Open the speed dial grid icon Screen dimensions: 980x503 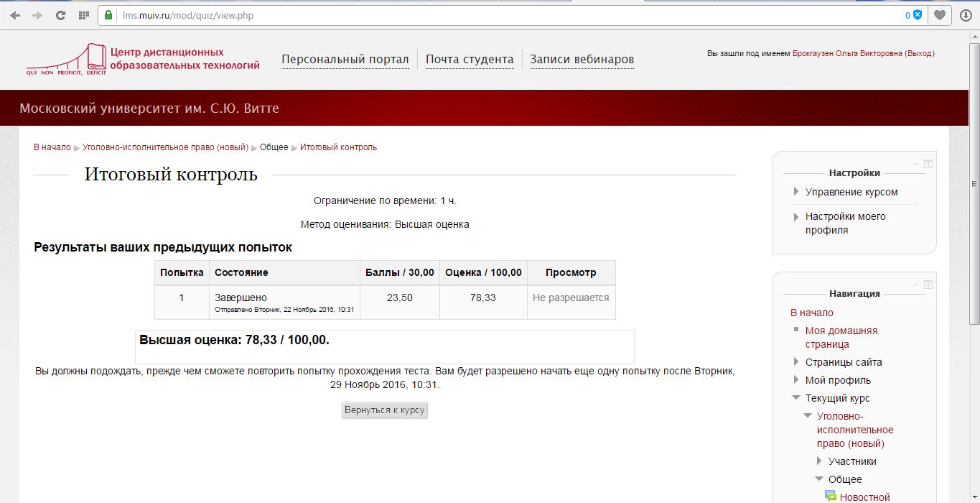[x=84, y=15]
